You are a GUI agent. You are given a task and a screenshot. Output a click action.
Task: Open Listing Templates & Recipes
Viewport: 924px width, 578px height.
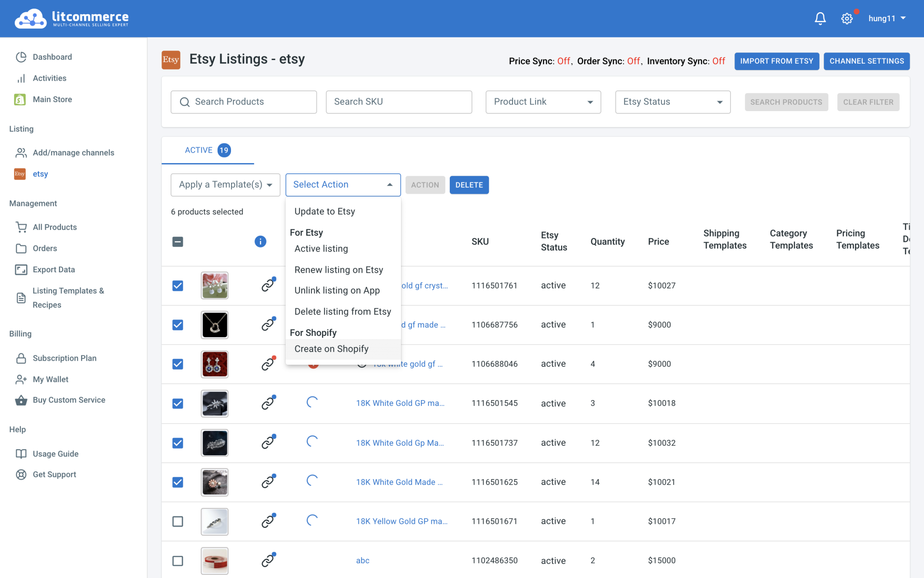pos(68,298)
